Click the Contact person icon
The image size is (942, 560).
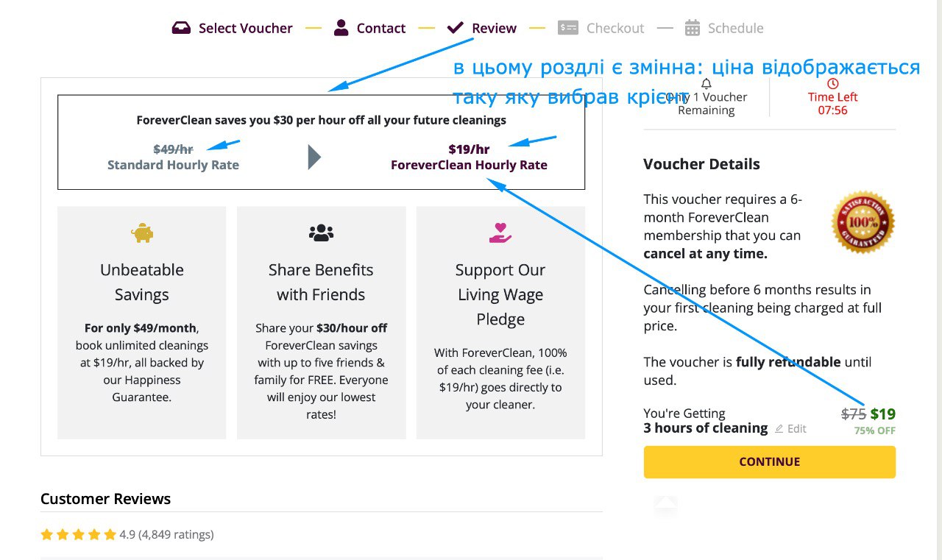tap(341, 28)
